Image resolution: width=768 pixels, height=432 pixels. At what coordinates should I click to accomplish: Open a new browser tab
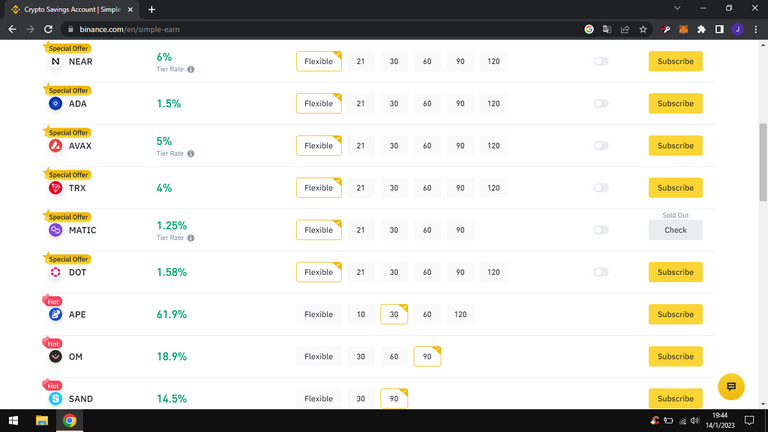click(x=152, y=9)
